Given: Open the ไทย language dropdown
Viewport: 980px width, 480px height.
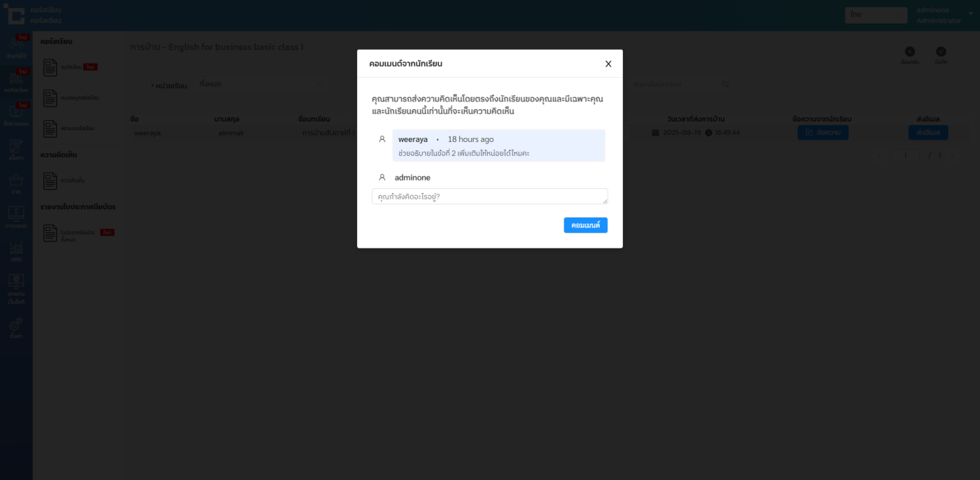Looking at the screenshot, I should [x=876, y=15].
